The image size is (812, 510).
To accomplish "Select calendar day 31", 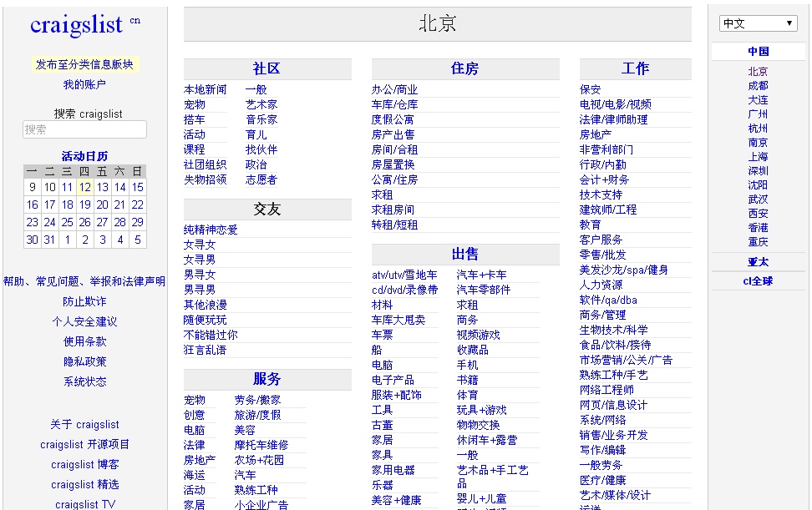I will click(50, 240).
